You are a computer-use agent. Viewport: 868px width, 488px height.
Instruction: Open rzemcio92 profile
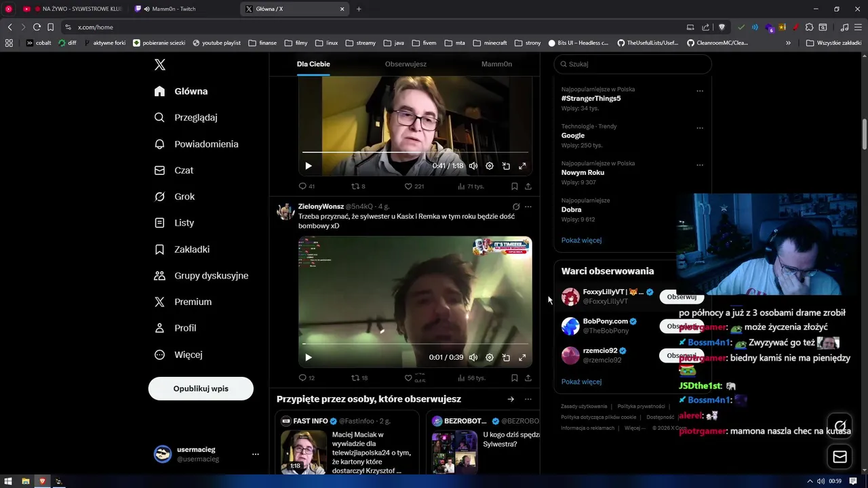click(x=600, y=351)
